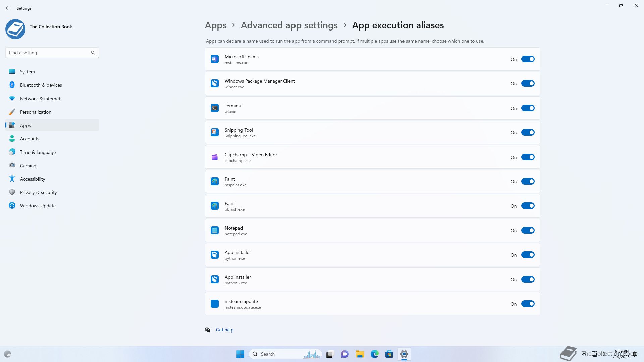Image resolution: width=644 pixels, height=362 pixels.
Task: Click the SnippingTool.exe alias text
Action: point(240,136)
